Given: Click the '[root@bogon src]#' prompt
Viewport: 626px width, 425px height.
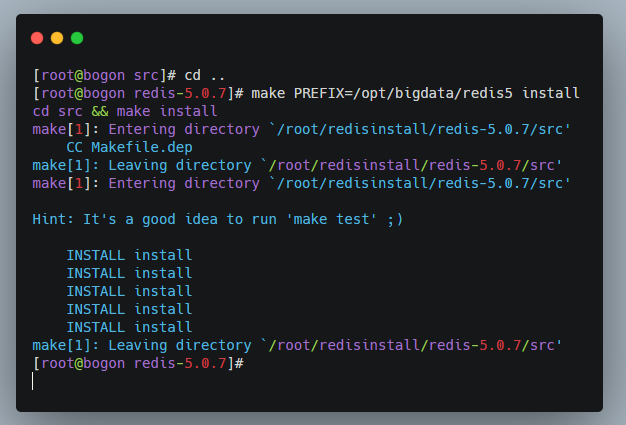Looking at the screenshot, I should (104, 75).
